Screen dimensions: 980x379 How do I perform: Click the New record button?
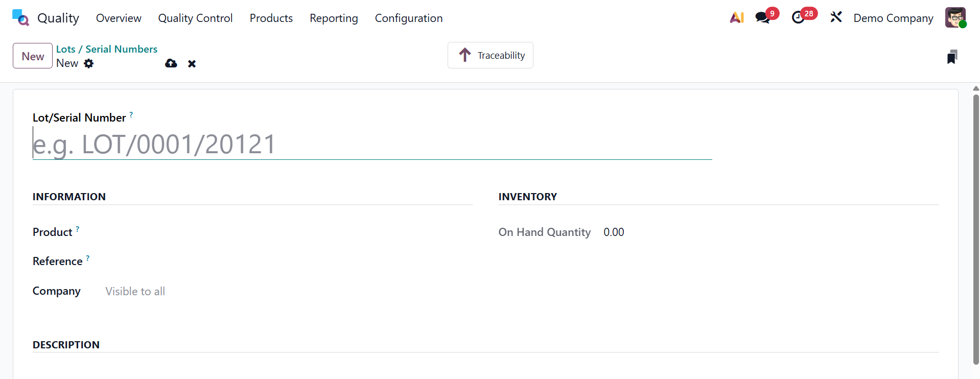tap(33, 56)
